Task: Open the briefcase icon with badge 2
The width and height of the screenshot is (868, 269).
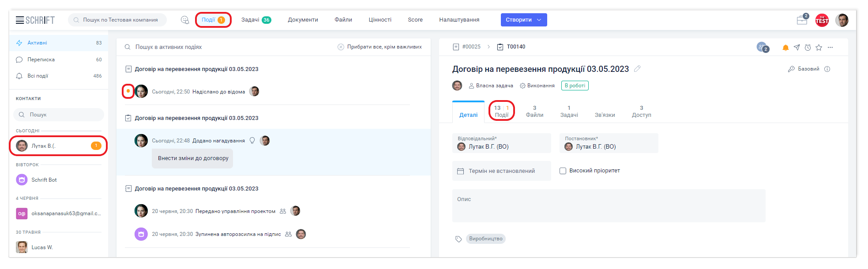Action: click(802, 20)
